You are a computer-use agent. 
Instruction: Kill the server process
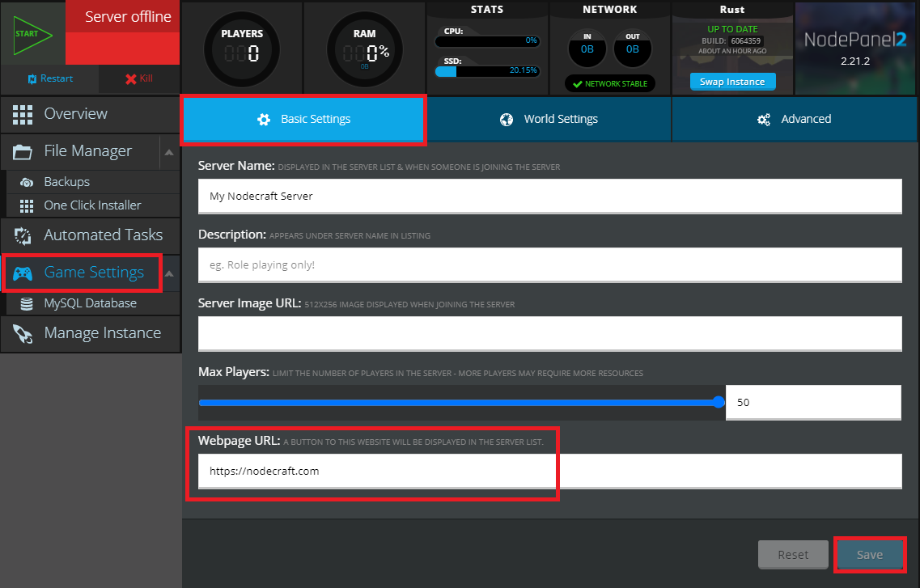[138, 78]
